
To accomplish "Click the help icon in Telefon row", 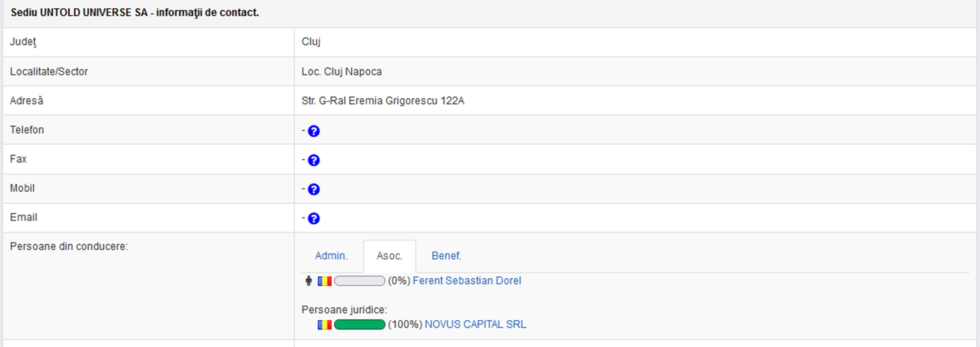I will 314,131.
